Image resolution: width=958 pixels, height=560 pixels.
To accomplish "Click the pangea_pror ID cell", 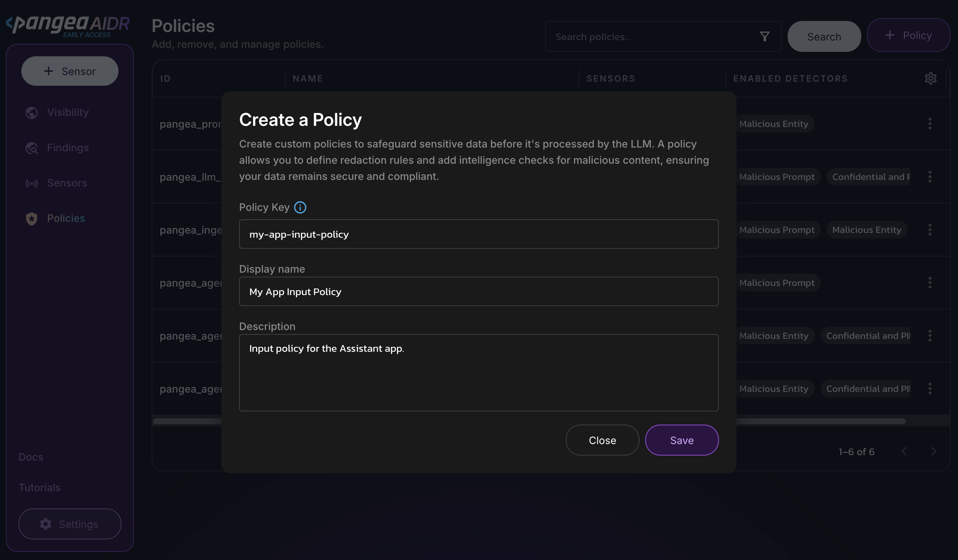I will 191,124.
